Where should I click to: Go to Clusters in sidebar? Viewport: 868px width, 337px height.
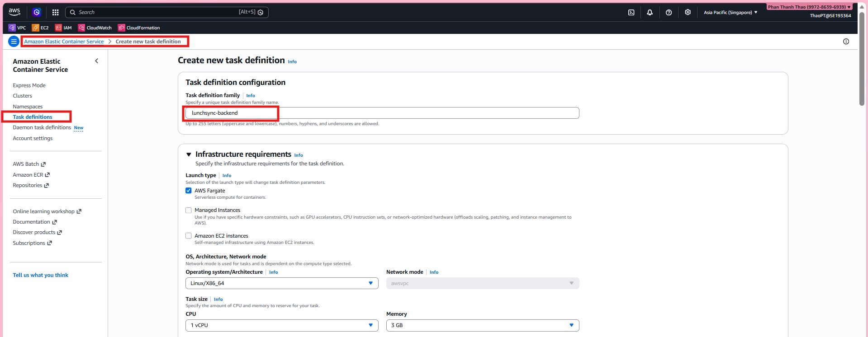point(22,96)
